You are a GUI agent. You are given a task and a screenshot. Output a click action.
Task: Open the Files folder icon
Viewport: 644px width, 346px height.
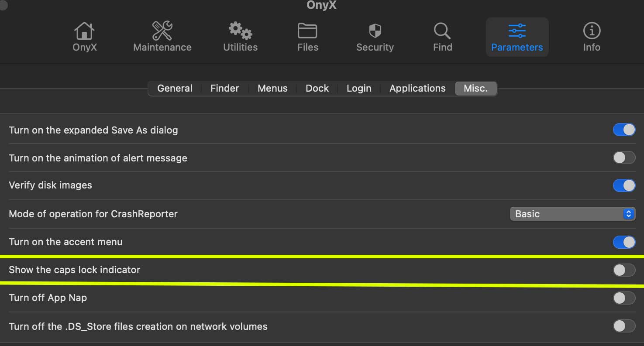[x=307, y=31]
